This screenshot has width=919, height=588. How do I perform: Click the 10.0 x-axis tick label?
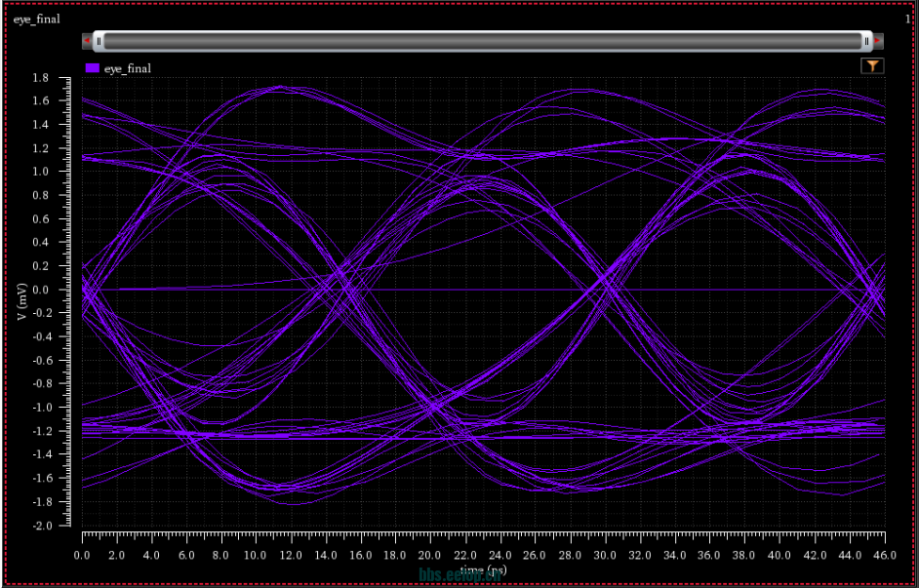pyautogui.click(x=257, y=554)
